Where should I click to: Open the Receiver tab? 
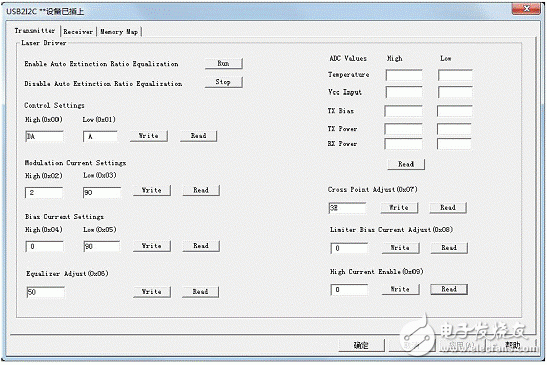[78, 32]
